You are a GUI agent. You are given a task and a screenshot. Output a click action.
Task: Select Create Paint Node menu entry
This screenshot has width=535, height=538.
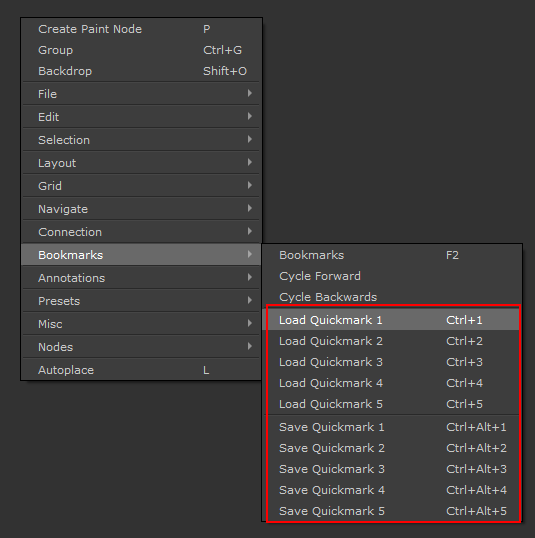coord(141,29)
